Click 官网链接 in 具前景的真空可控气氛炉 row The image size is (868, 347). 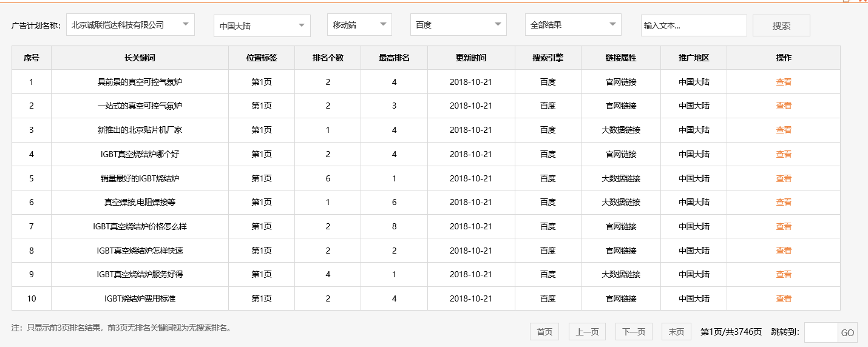[621, 82]
